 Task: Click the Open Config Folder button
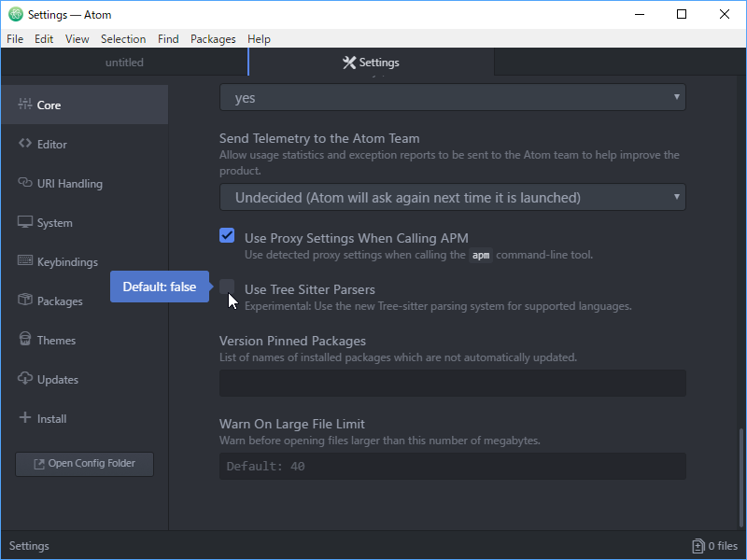pyautogui.click(x=84, y=464)
